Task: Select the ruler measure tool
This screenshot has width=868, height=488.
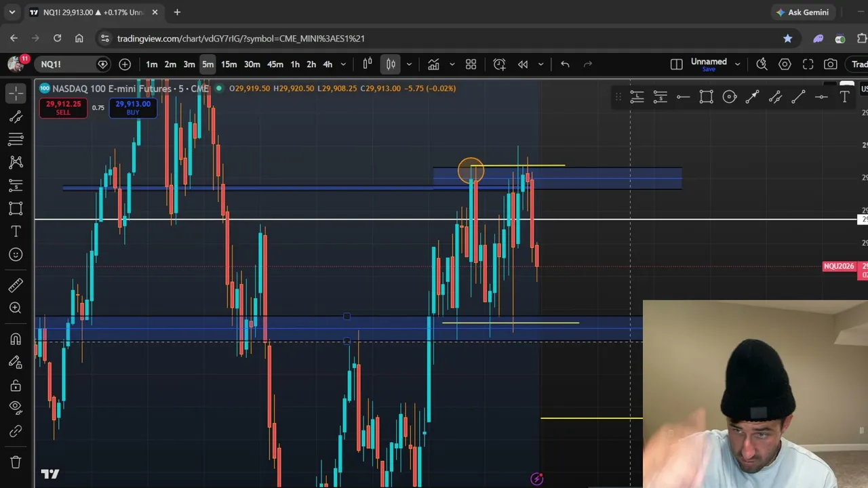Action: pos(16,285)
